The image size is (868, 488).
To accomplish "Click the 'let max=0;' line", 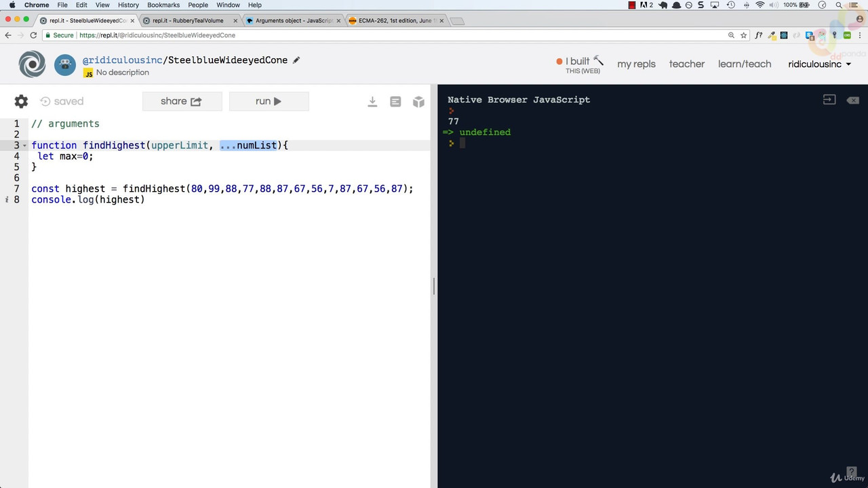I will pos(65,156).
